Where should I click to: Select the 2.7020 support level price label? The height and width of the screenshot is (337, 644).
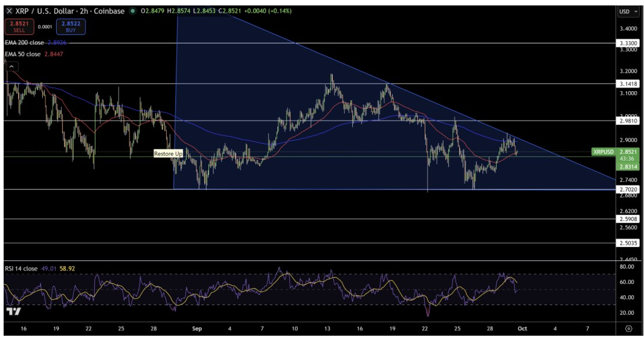click(x=628, y=190)
